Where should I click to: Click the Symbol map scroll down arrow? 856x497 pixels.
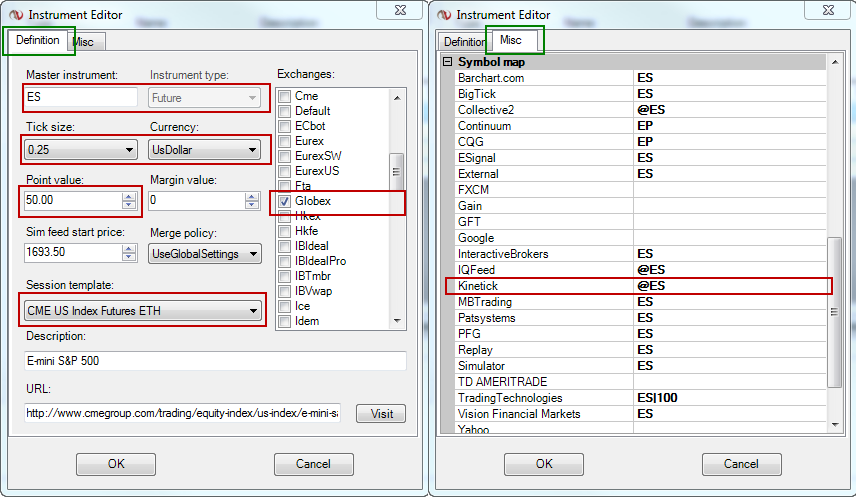point(835,424)
